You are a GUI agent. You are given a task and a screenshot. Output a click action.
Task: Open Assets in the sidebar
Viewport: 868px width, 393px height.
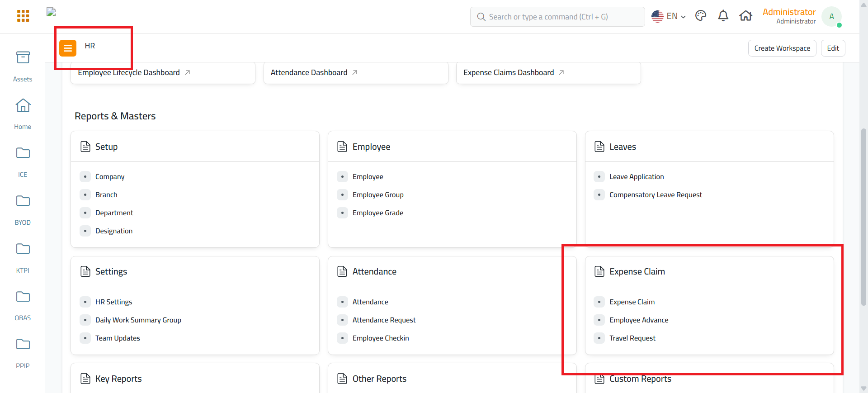[x=23, y=66]
